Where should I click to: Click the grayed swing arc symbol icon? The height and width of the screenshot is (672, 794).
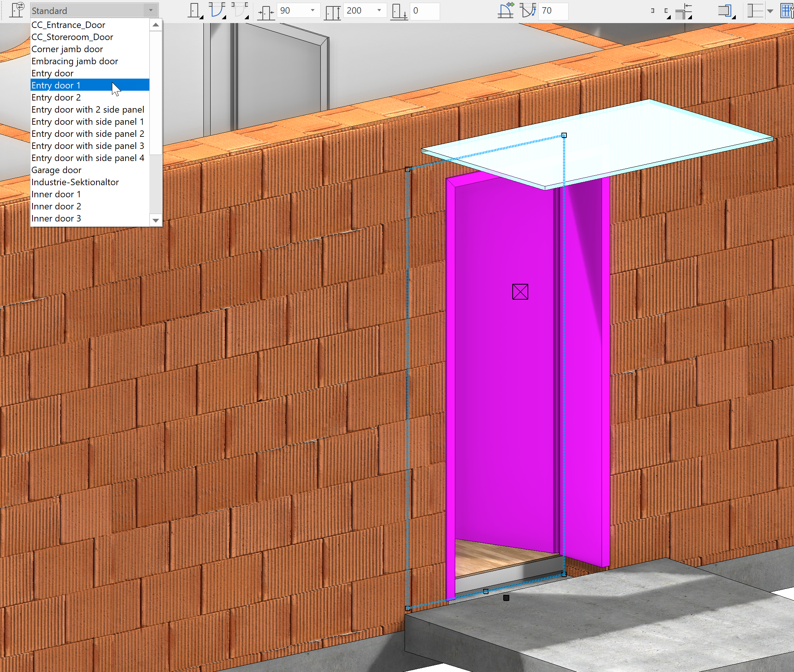point(240,10)
